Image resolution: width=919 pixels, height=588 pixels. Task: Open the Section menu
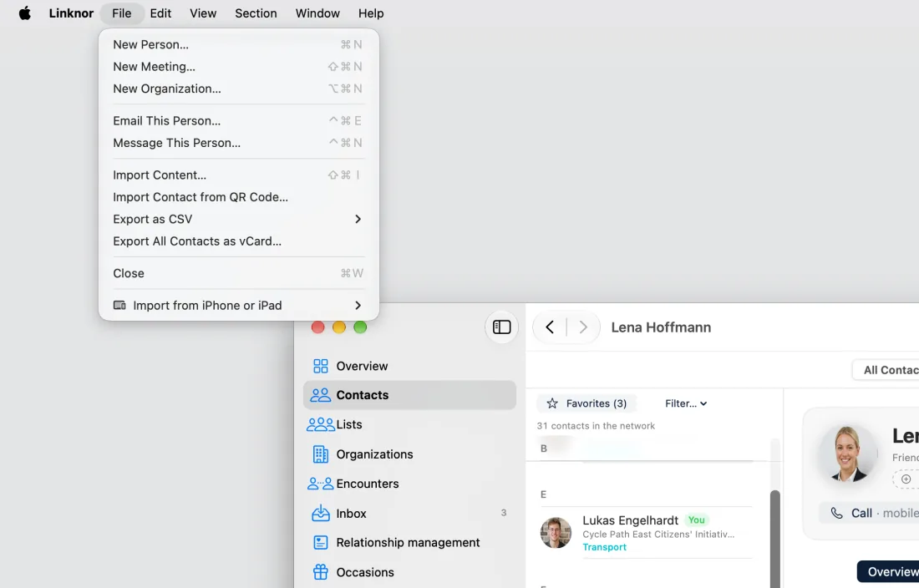pos(256,13)
